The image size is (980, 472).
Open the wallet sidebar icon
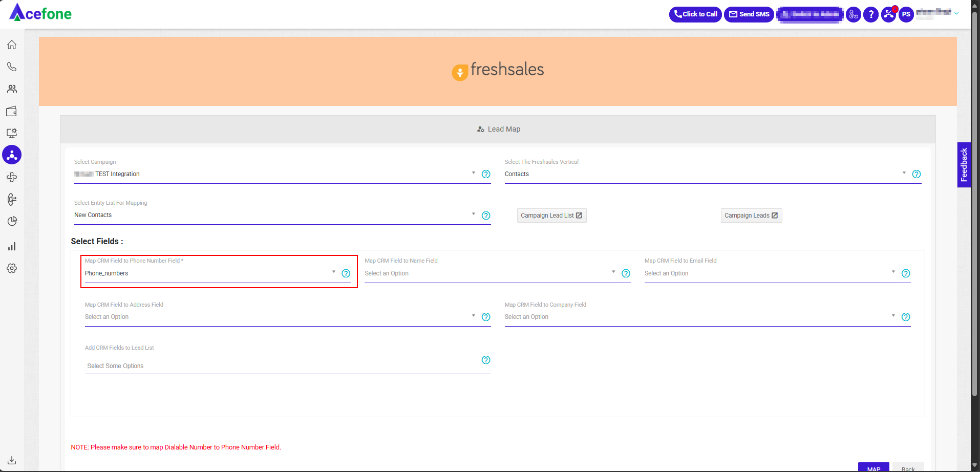tap(12, 111)
